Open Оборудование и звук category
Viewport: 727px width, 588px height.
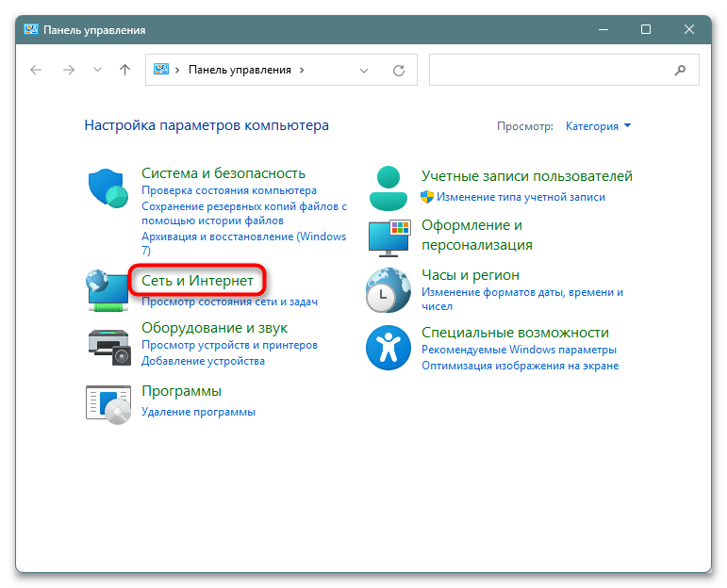click(214, 328)
